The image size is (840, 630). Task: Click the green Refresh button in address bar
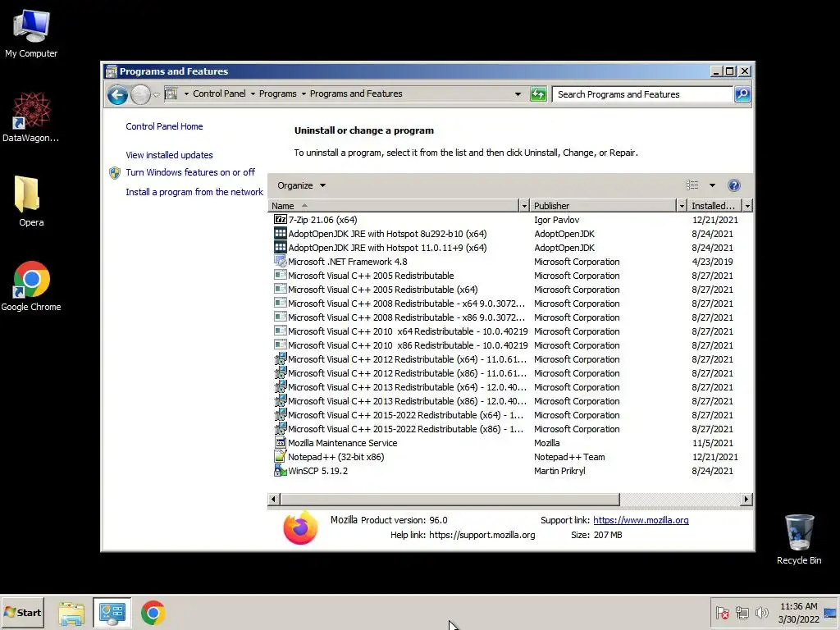click(538, 94)
